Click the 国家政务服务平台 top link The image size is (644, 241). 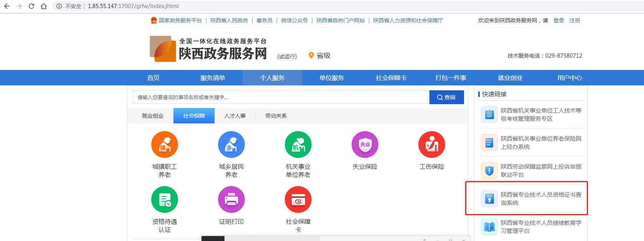point(180,20)
